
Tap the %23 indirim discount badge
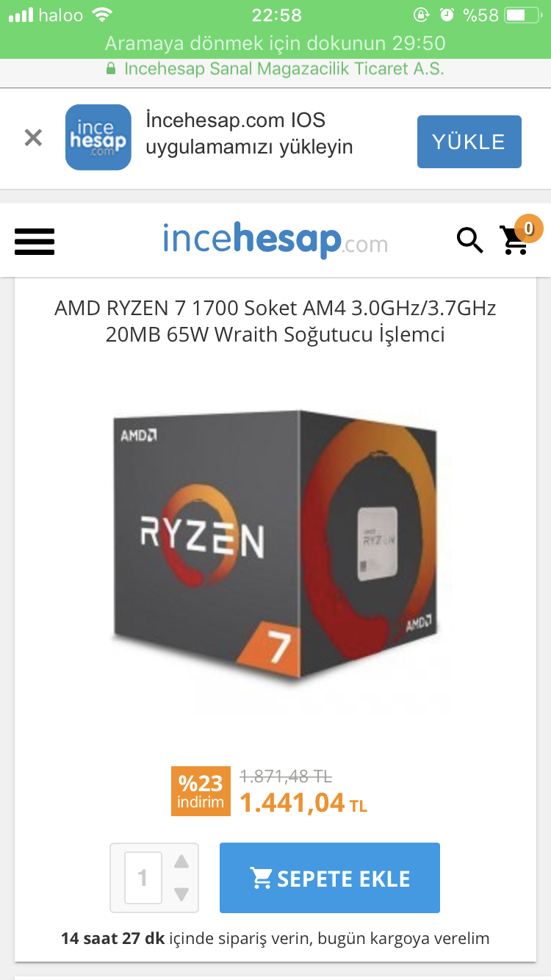(x=201, y=791)
